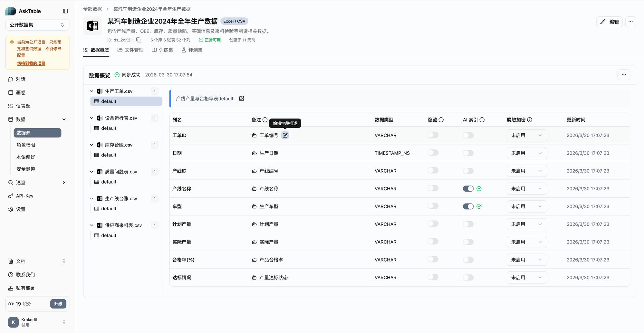Collapse the left sidebar with the panel icon
This screenshot has width=644, height=333.
coord(65,11)
